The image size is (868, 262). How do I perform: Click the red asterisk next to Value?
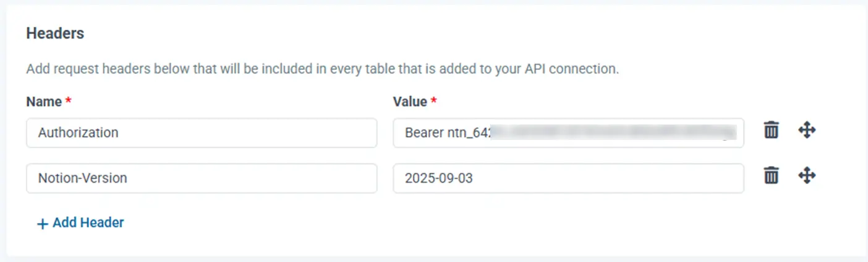click(434, 101)
